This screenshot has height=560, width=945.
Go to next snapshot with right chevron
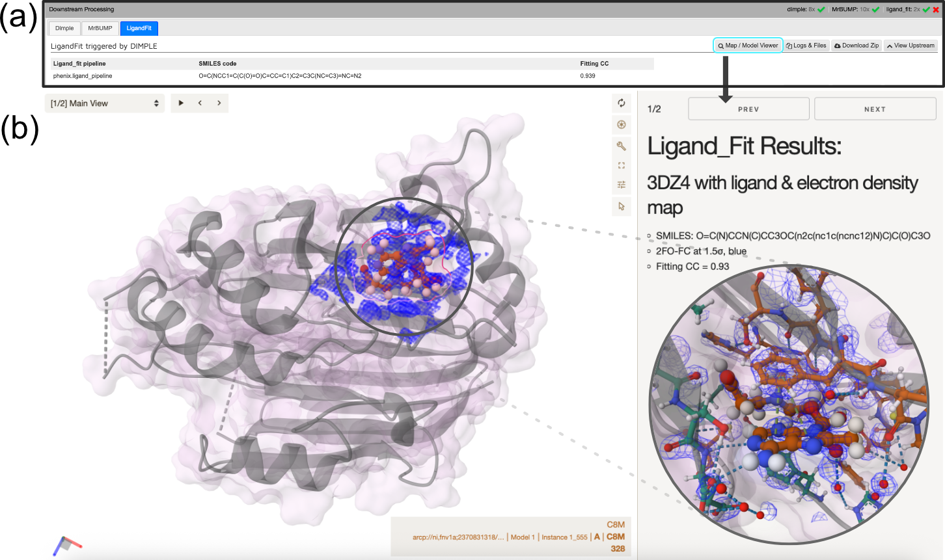pos(219,103)
